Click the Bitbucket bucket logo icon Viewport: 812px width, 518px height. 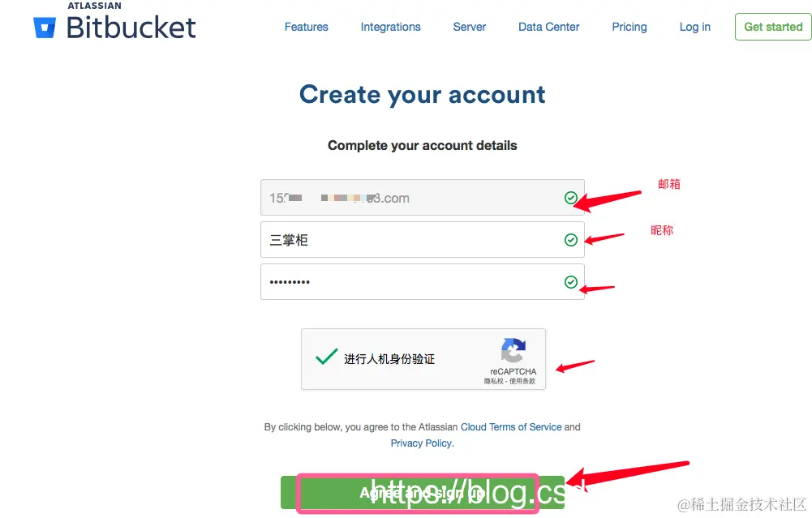(45, 28)
